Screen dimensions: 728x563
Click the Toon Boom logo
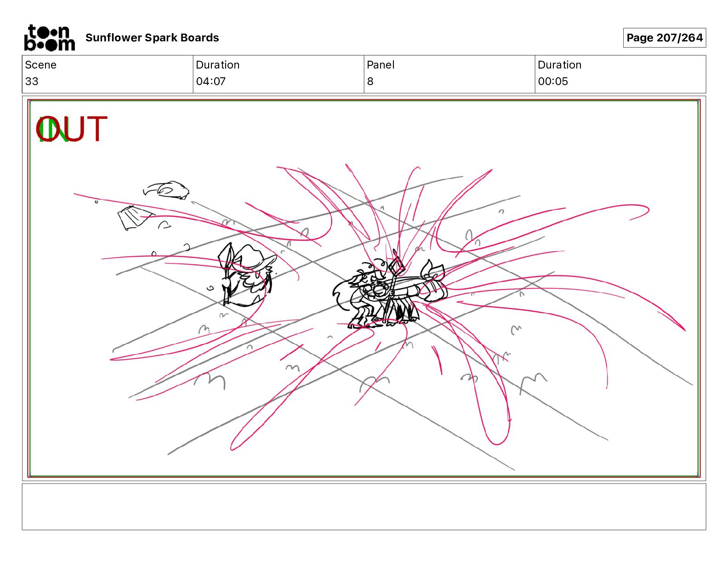pyautogui.click(x=49, y=38)
